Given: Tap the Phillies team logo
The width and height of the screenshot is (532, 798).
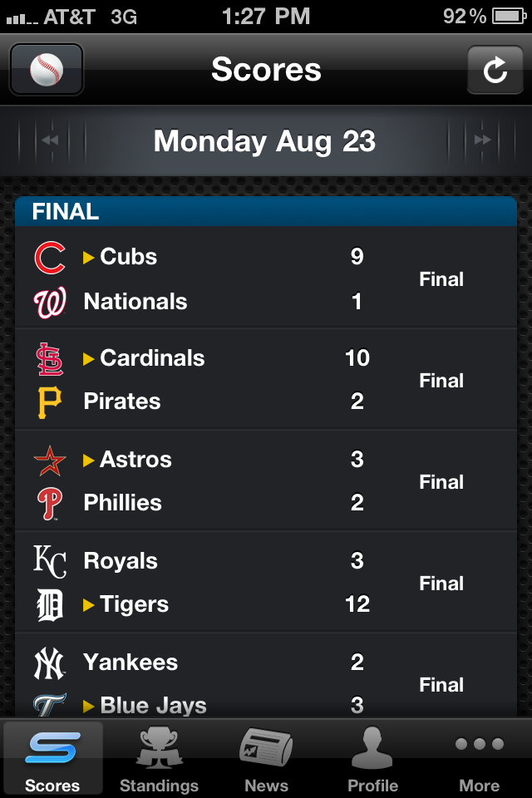Looking at the screenshot, I should pos(50,504).
